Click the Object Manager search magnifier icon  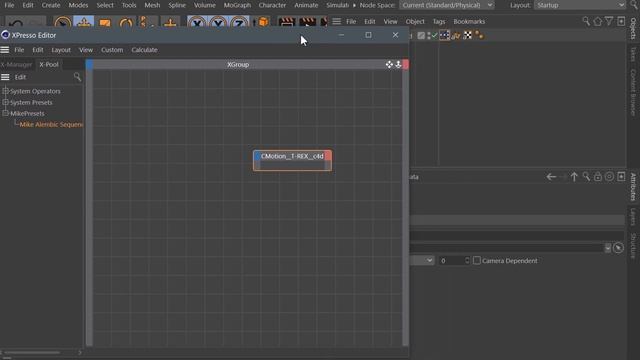click(586, 21)
